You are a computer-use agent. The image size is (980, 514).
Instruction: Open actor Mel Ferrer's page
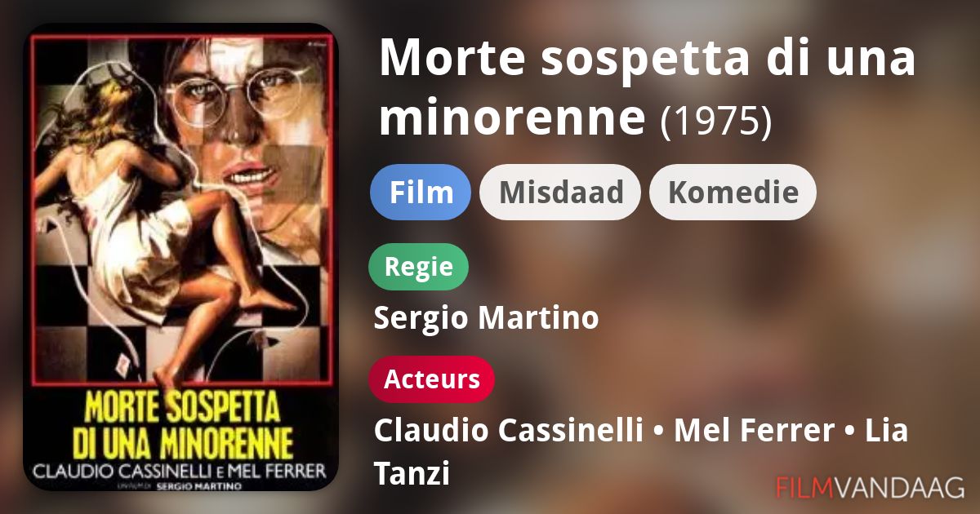coord(755,430)
